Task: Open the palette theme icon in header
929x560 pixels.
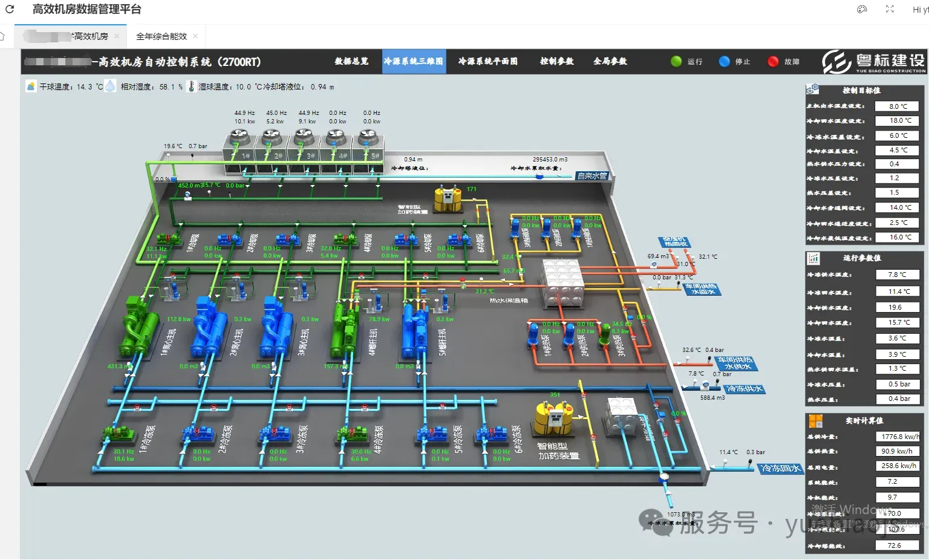Action: point(862,9)
